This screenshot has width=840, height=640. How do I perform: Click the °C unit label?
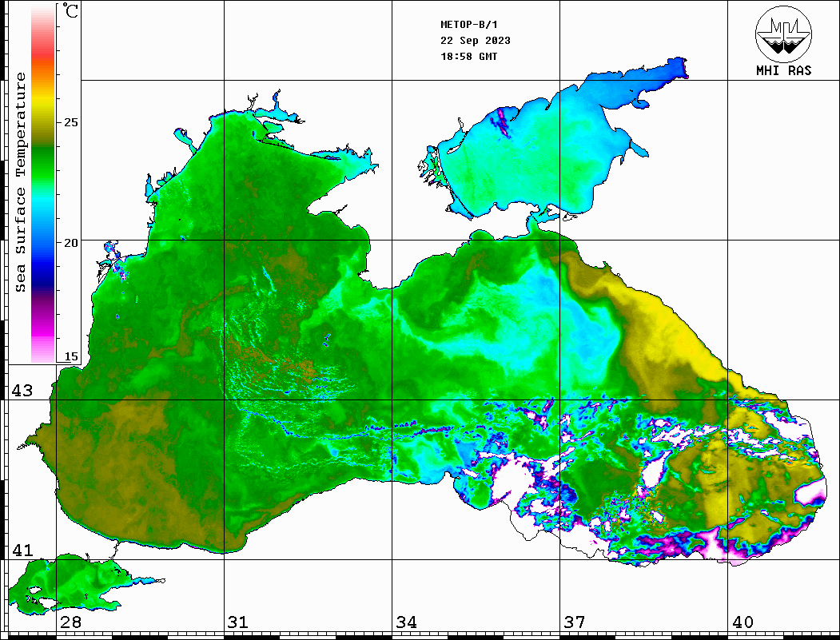click(x=70, y=10)
